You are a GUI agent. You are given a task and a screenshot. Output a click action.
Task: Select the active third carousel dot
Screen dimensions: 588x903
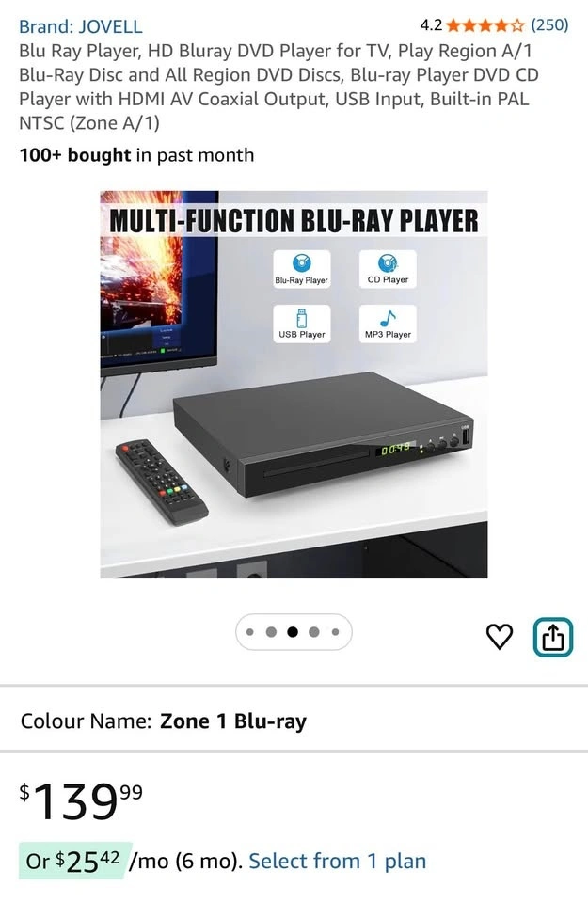(x=293, y=632)
